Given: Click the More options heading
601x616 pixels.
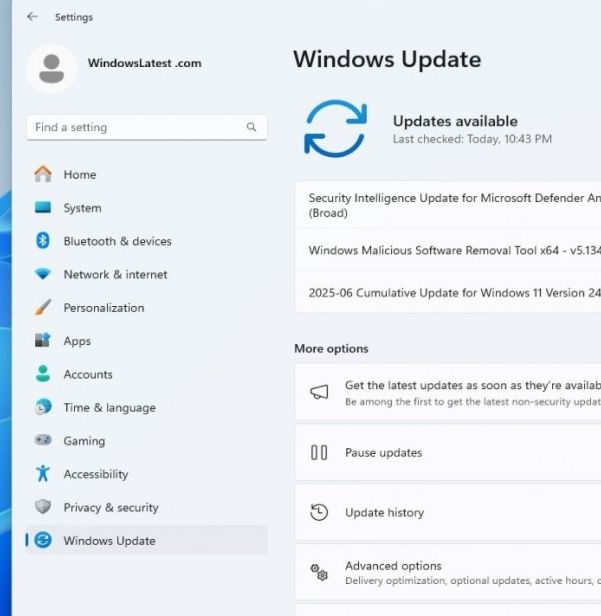Looking at the screenshot, I should [x=331, y=348].
